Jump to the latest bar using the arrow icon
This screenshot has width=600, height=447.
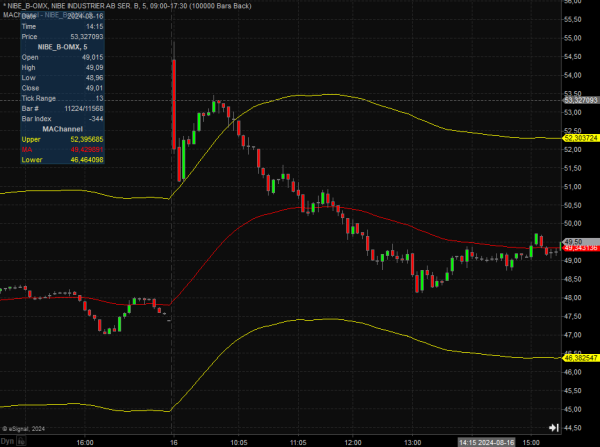554,427
